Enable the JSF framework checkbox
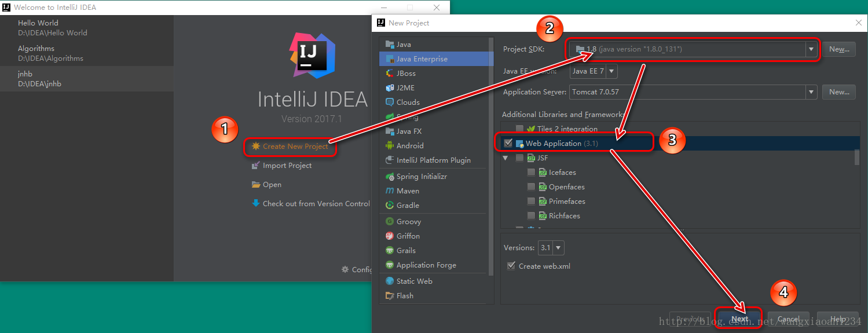Screen dimensions: 868x333 [x=520, y=158]
